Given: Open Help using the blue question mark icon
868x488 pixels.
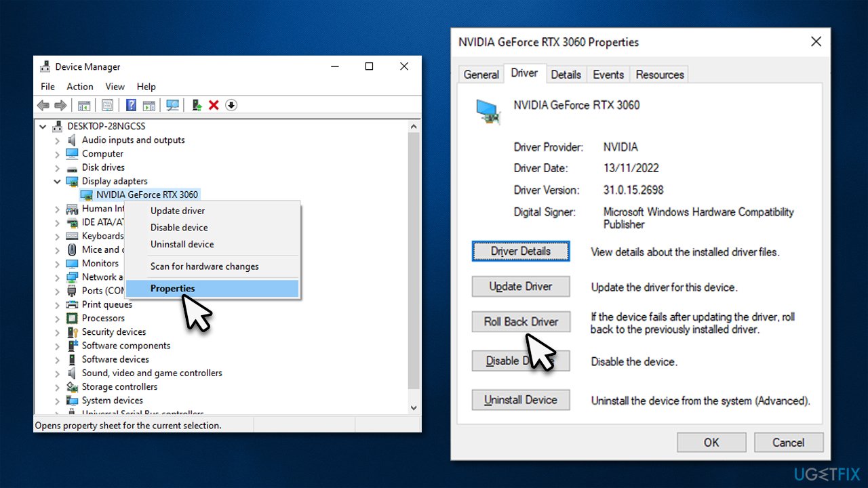Looking at the screenshot, I should click(130, 105).
